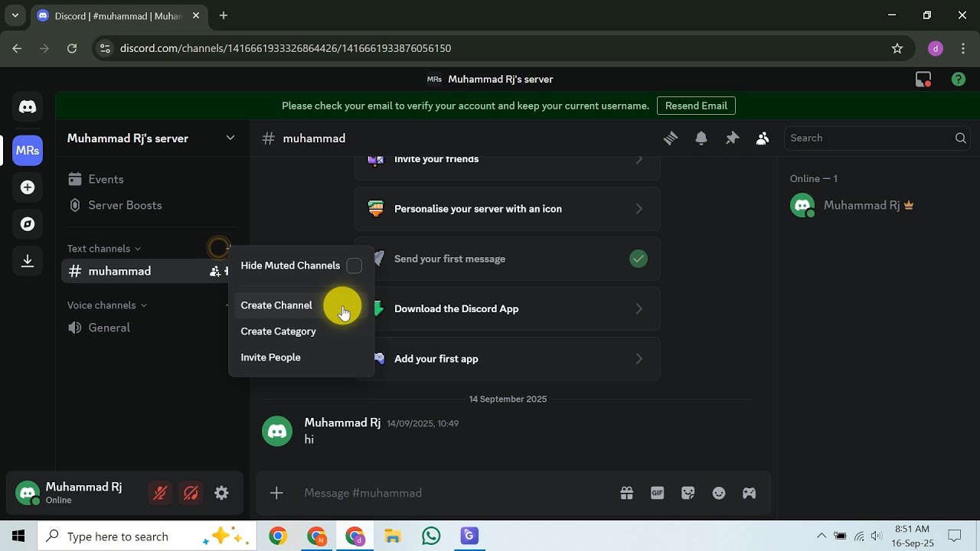Open the GIF picker
980x551 pixels.
657,494
